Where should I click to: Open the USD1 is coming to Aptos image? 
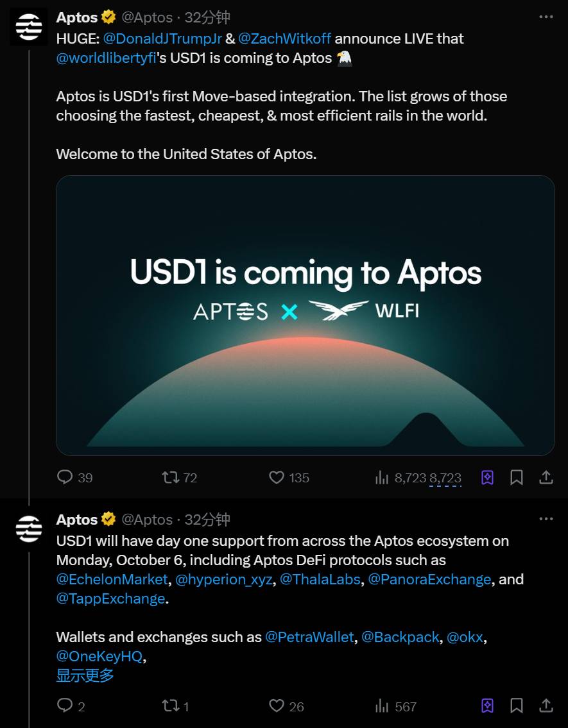[x=305, y=316]
